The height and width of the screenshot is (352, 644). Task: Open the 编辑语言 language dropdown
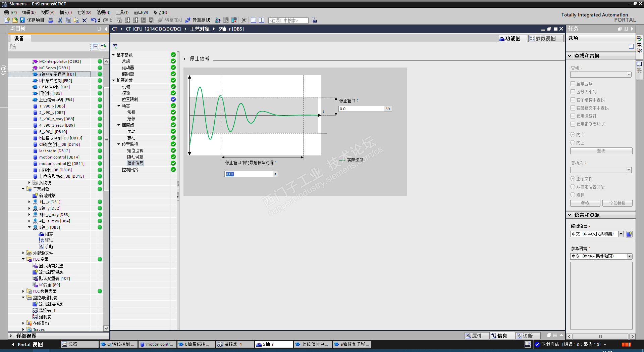tap(621, 234)
